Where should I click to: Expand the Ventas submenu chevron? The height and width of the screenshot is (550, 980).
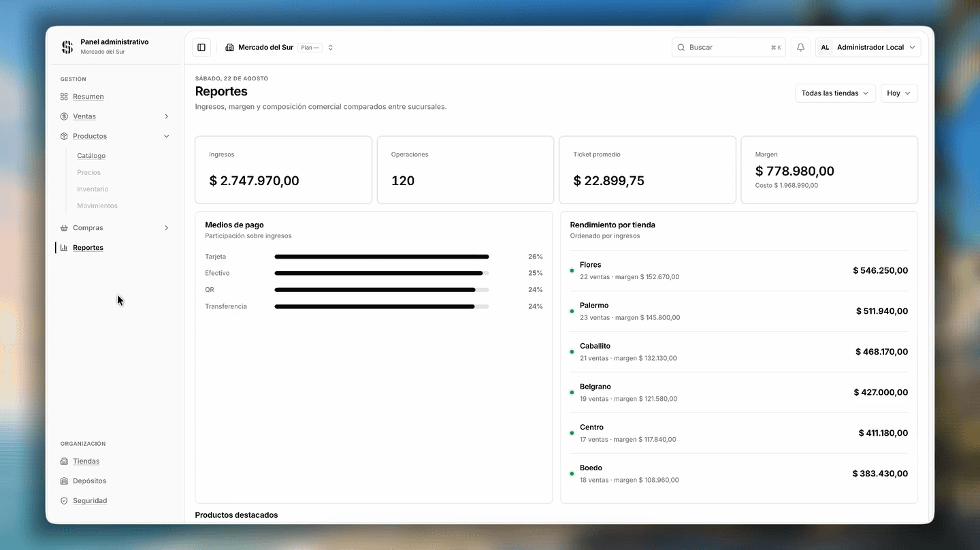tap(167, 116)
